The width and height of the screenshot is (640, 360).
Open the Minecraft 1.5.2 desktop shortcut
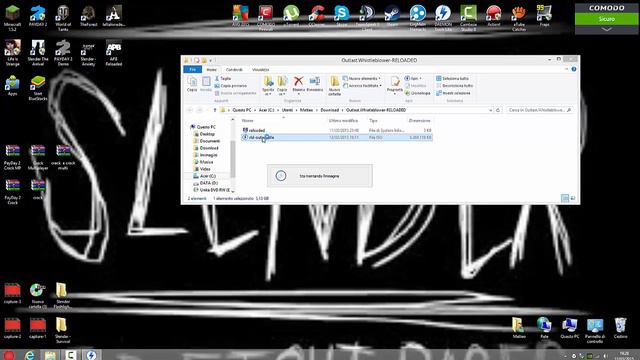13,18
